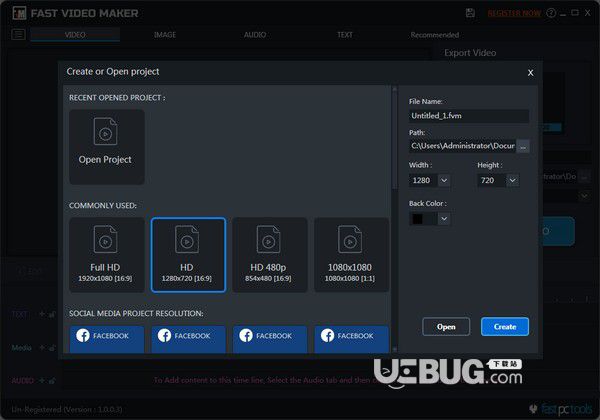
Task: Expand the Height dropdown
Action: (x=512, y=180)
